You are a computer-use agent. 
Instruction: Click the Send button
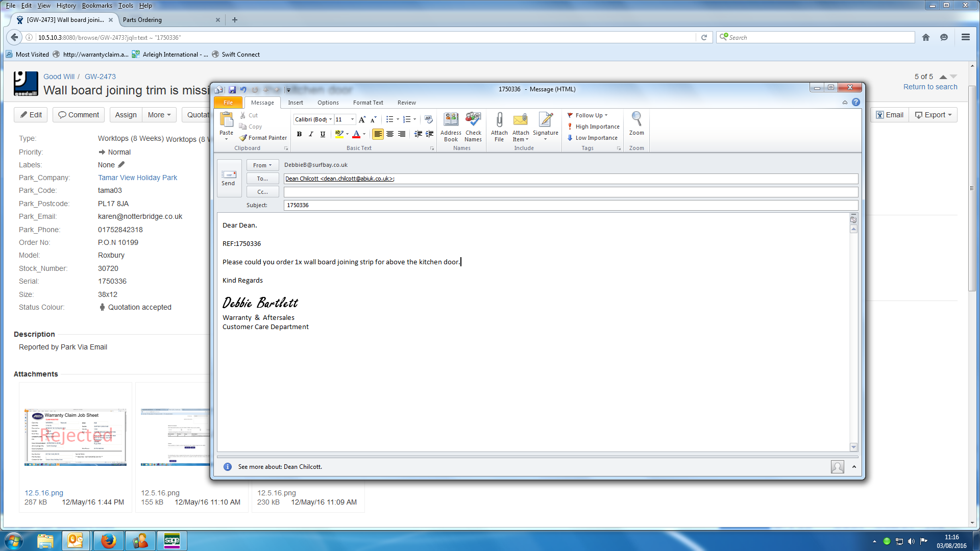click(x=228, y=178)
